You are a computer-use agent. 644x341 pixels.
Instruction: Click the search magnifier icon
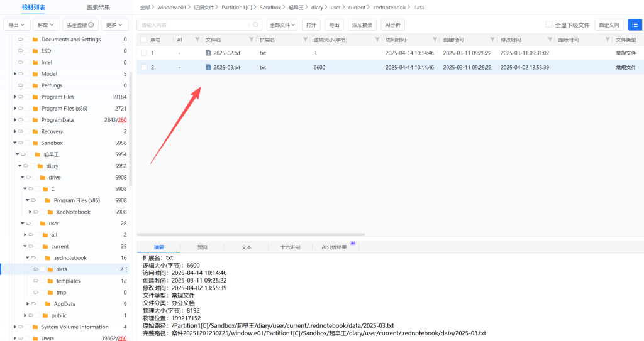255,25
